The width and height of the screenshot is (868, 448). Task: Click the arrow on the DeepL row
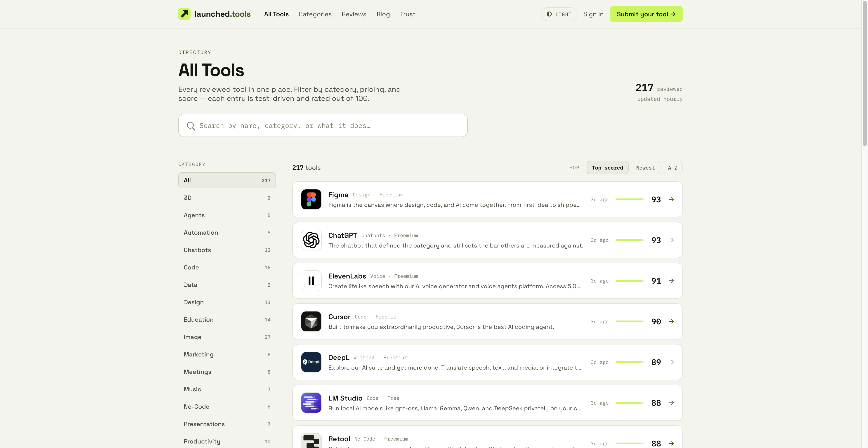[671, 362]
